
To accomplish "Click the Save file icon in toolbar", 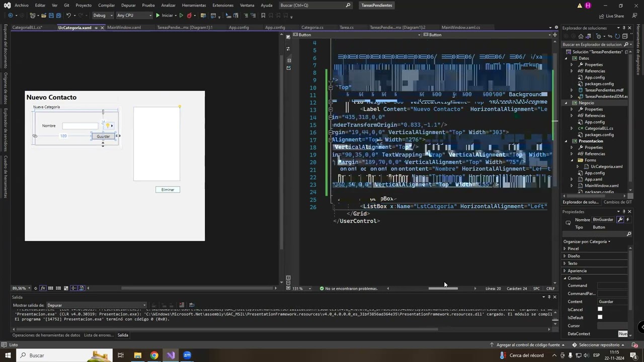I will (x=51, y=15).
